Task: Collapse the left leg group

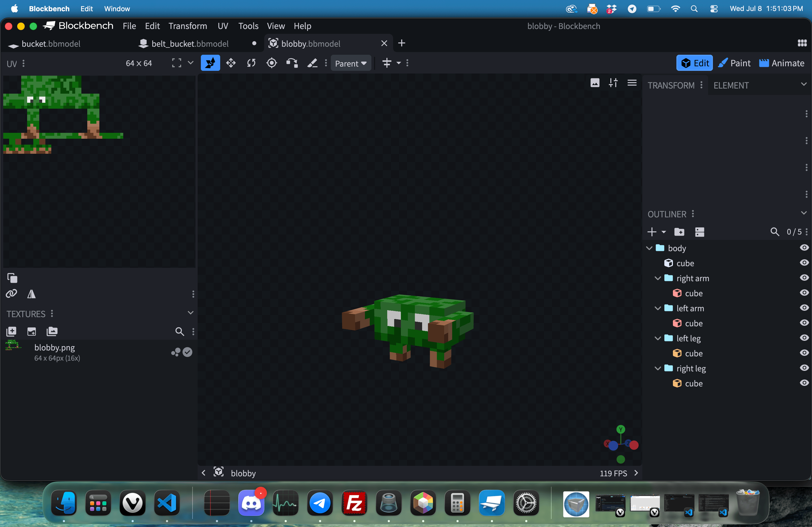Action: (x=658, y=338)
